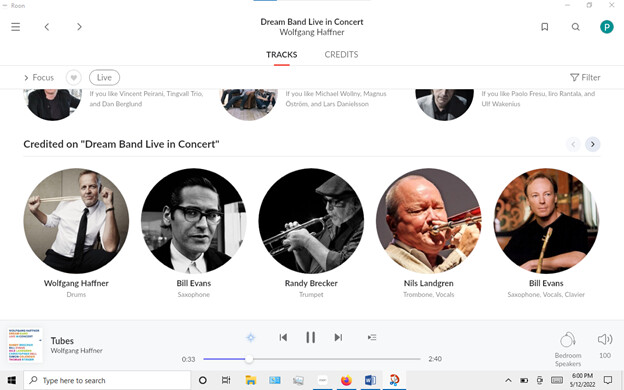The height and width of the screenshot is (390, 624).
Task: Open Word from taskbar
Action: [x=370, y=380]
